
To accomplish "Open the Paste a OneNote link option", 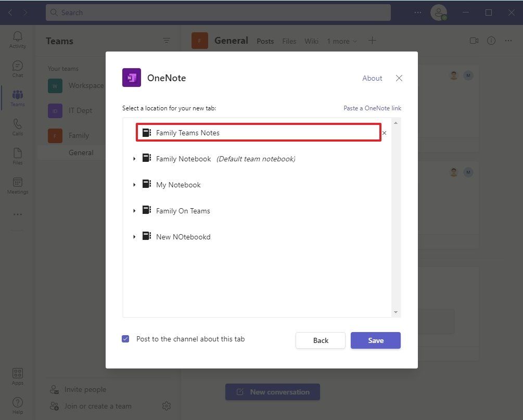I will [x=372, y=108].
